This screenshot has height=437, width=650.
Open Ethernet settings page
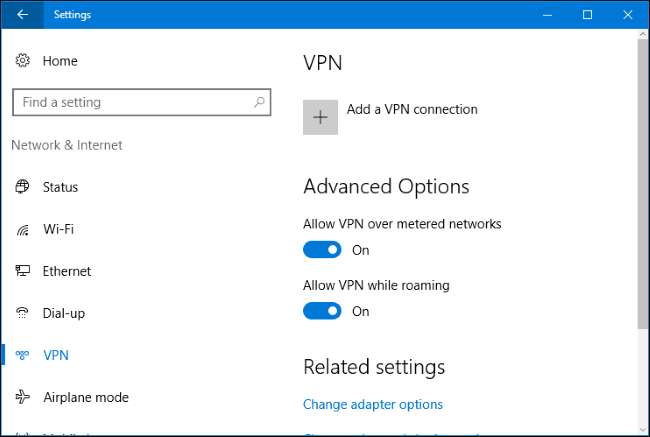pyautogui.click(x=67, y=271)
